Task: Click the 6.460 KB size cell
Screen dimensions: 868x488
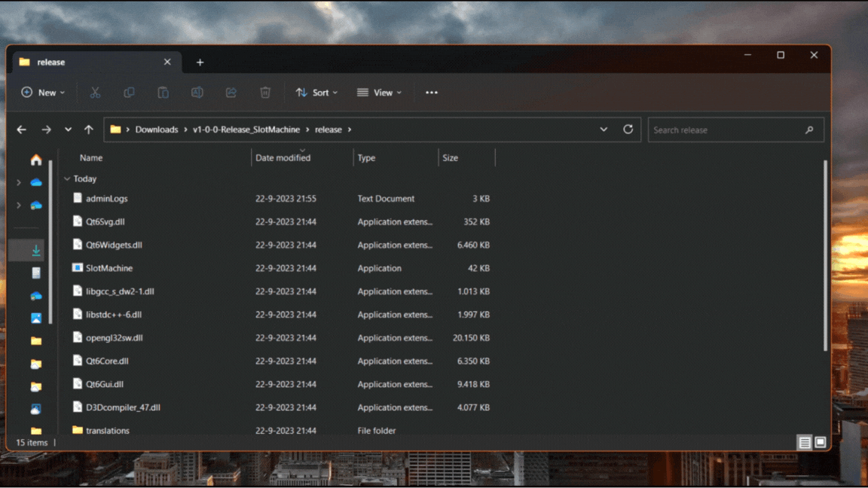Action: [473, 245]
